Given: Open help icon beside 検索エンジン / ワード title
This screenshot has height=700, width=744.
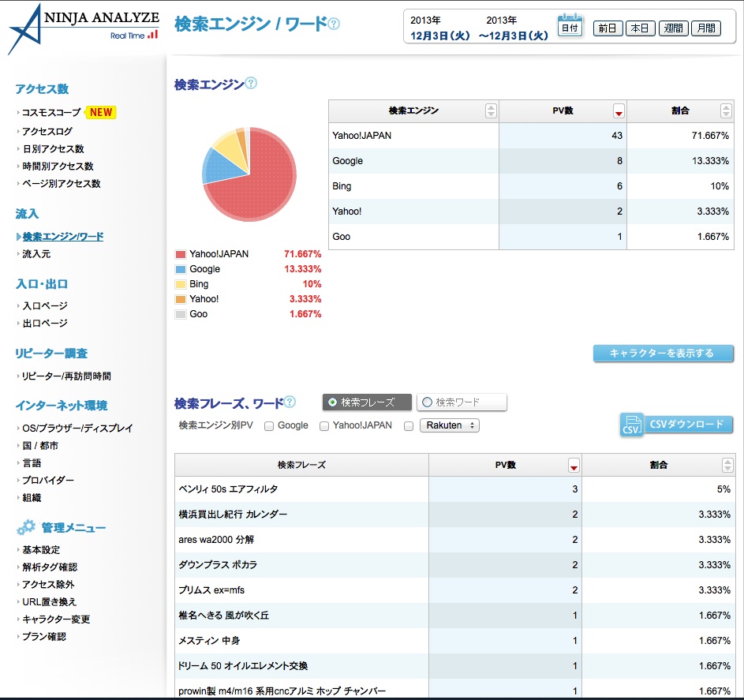Looking at the screenshot, I should pos(334,23).
